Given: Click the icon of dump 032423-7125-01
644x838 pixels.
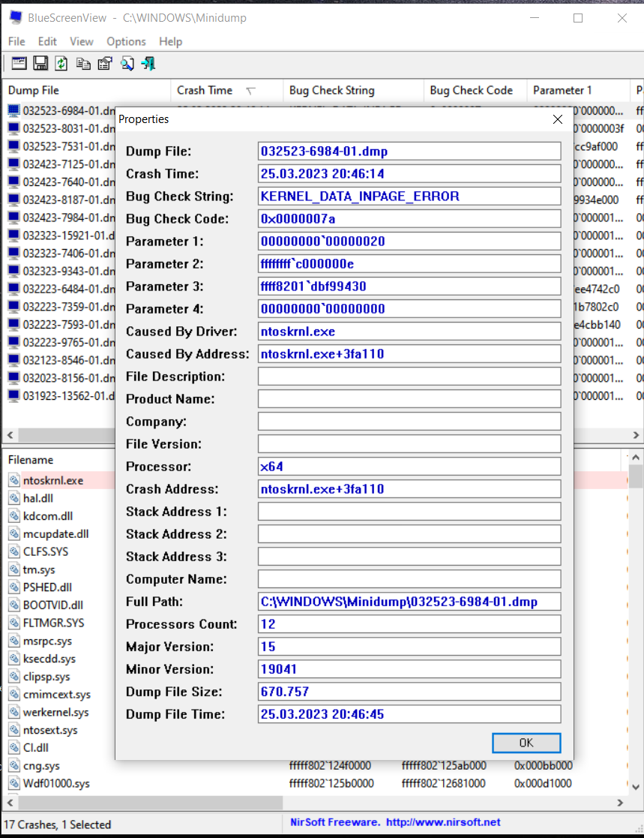Looking at the screenshot, I should tap(14, 164).
